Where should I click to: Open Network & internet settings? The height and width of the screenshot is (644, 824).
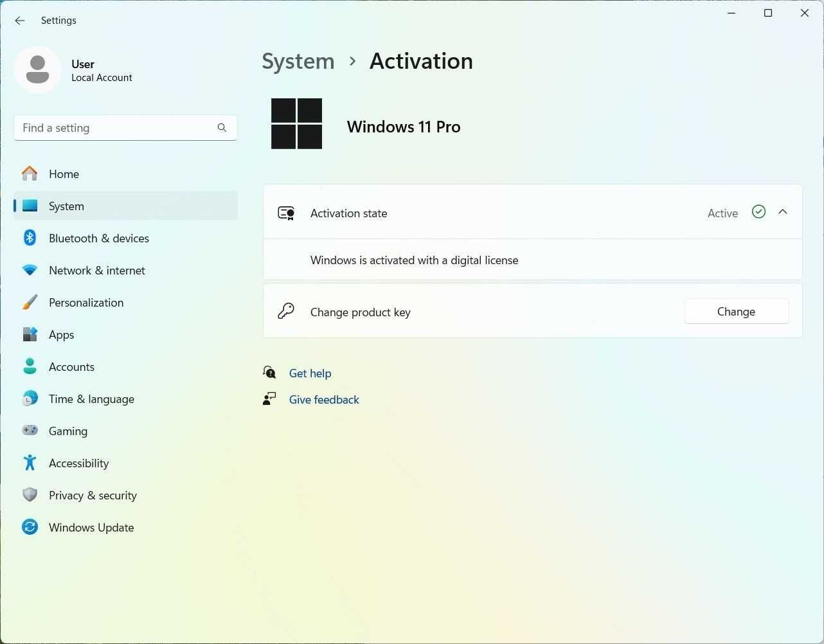click(x=126, y=270)
